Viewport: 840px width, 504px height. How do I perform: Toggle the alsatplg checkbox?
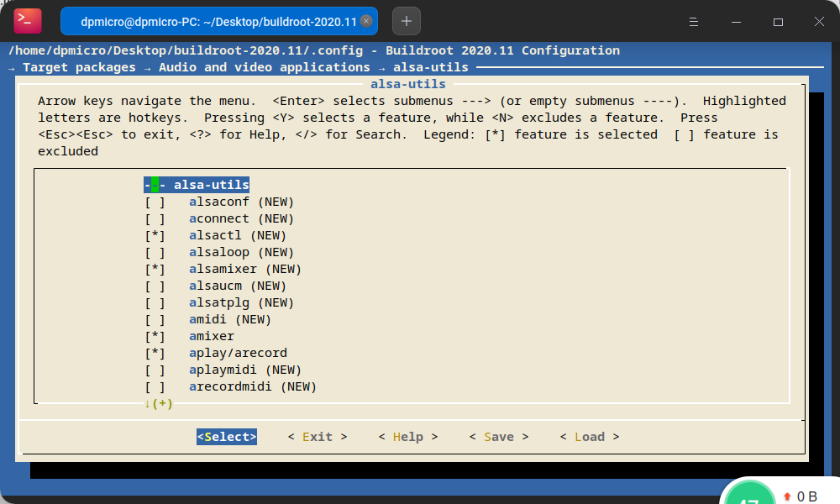155,302
